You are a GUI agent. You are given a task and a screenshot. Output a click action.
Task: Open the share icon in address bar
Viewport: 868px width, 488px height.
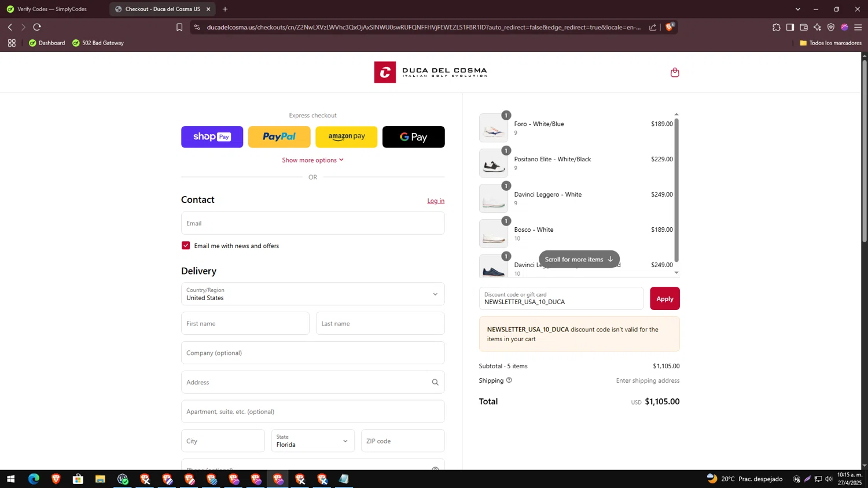click(653, 27)
